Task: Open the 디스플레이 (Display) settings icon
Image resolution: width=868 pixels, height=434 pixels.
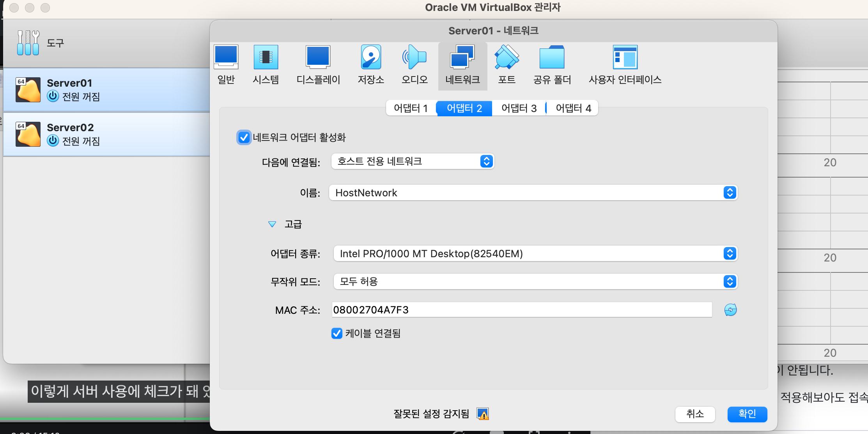Action: (x=318, y=58)
